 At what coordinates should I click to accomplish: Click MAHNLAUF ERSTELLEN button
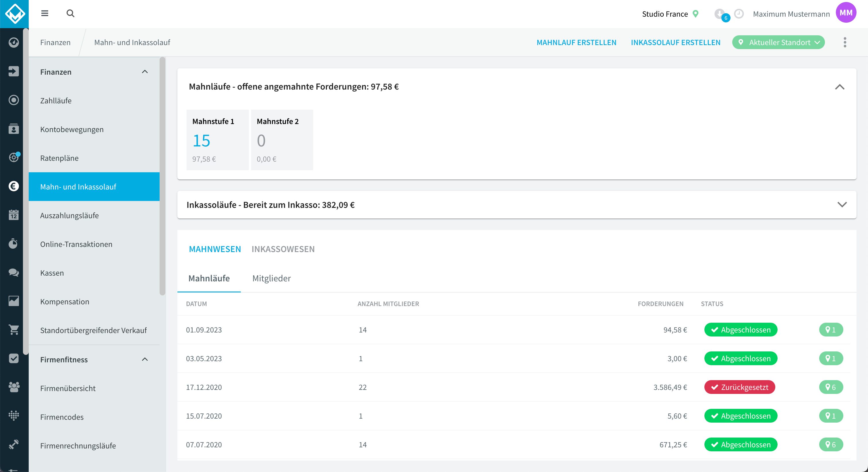[577, 42]
